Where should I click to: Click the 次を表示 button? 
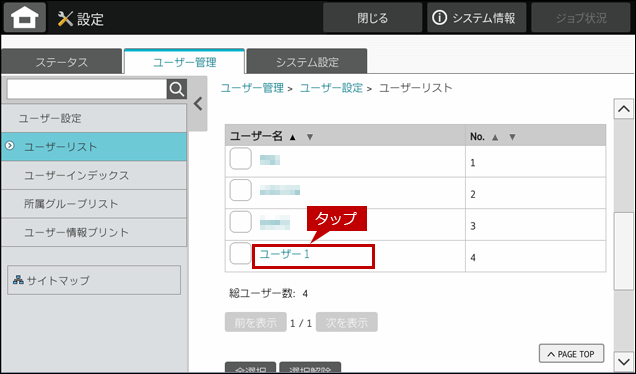tap(347, 322)
